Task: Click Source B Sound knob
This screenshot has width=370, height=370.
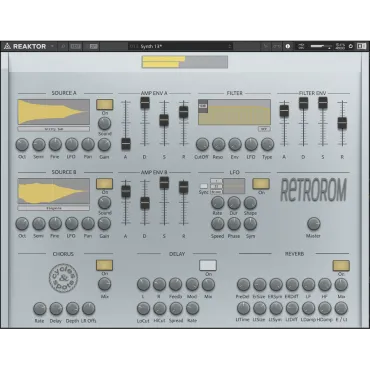Action: (105, 203)
